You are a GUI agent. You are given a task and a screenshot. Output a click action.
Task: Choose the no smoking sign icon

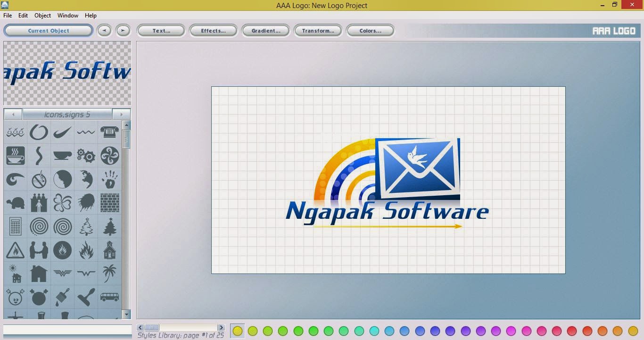point(39,179)
